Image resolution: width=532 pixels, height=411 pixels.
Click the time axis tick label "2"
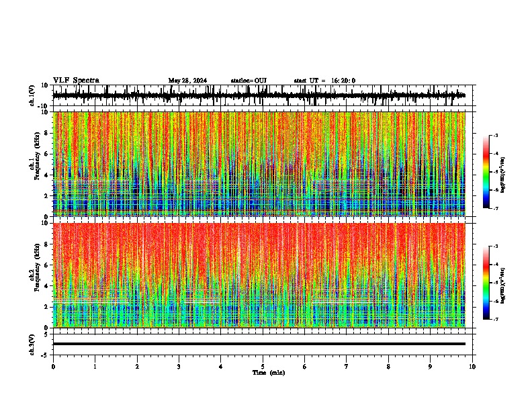click(137, 367)
